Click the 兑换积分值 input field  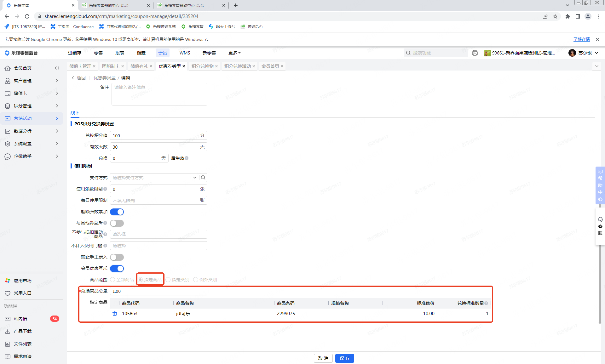tap(154, 136)
